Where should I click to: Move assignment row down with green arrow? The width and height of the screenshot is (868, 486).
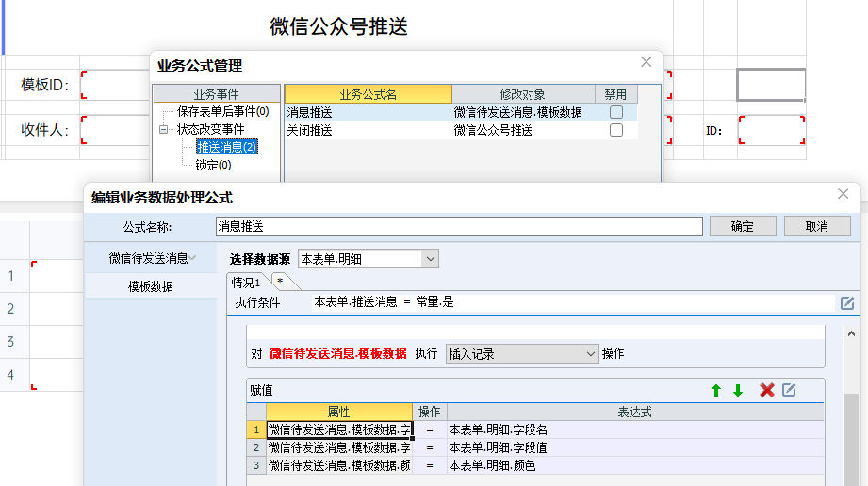738,391
